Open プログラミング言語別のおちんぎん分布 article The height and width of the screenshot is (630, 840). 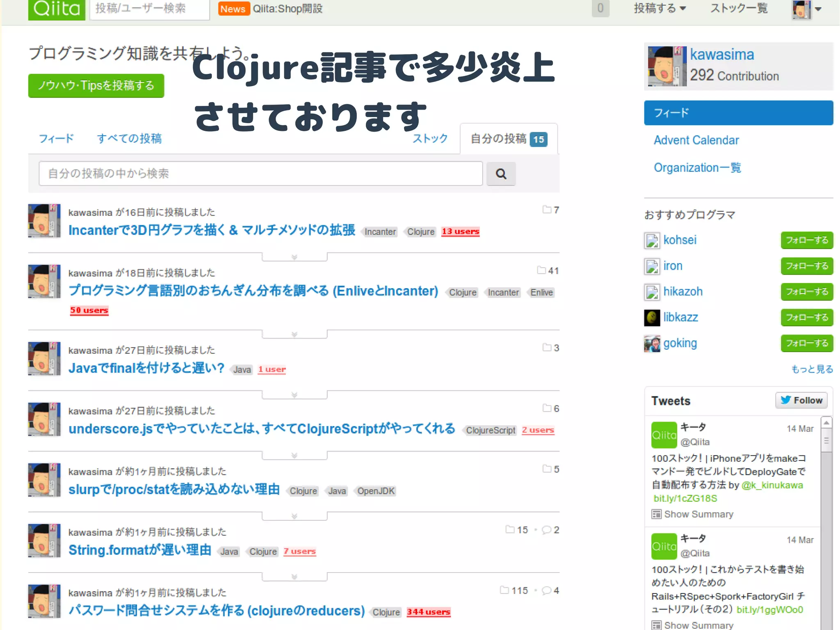click(x=253, y=291)
